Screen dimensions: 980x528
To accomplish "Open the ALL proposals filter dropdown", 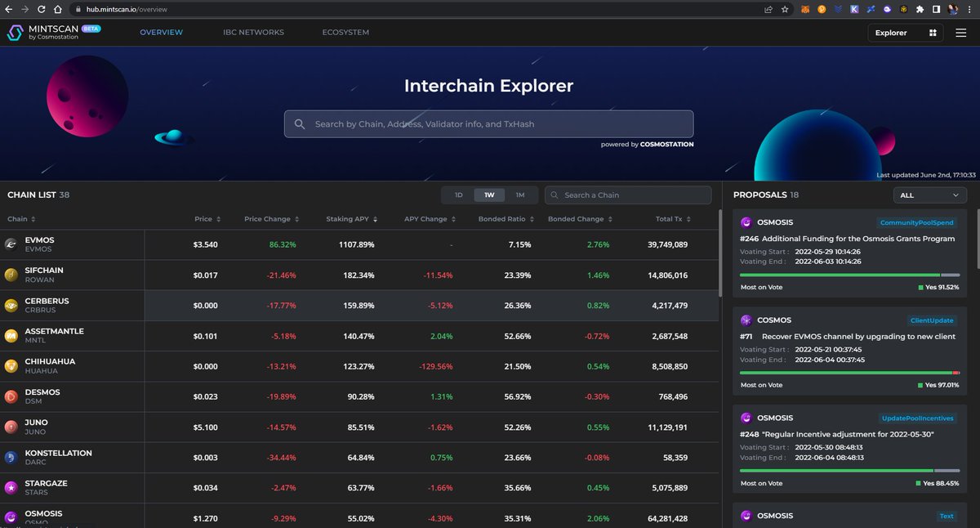I will pyautogui.click(x=930, y=195).
